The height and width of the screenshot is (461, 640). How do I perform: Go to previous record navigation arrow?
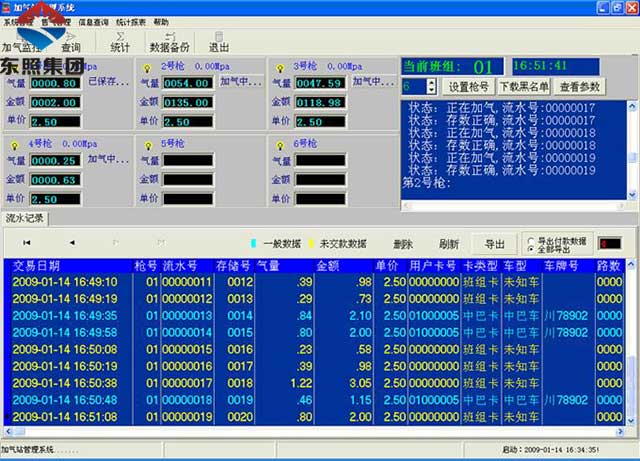click(72, 243)
